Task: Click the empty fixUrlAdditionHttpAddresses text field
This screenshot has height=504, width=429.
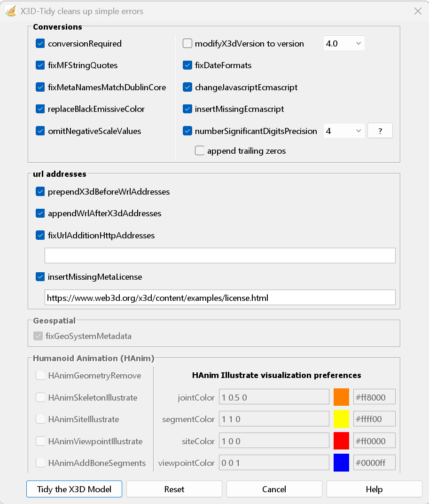Action: tap(220, 256)
